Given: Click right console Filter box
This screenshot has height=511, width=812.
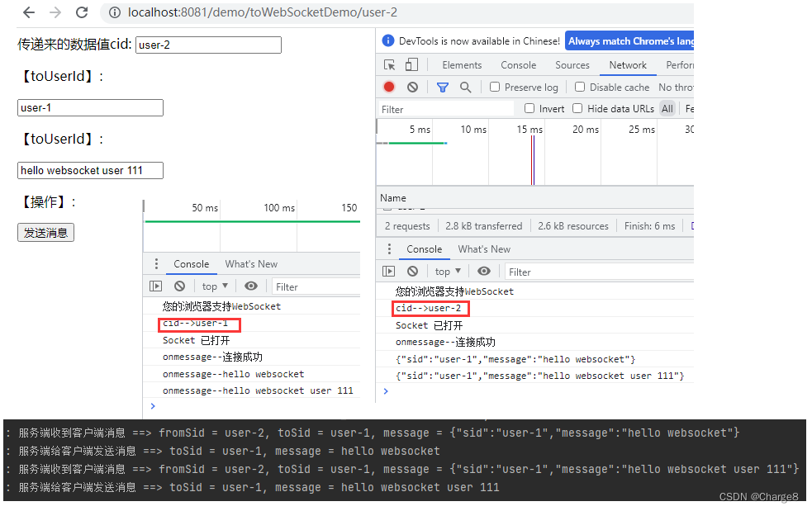Looking at the screenshot, I should click(600, 272).
